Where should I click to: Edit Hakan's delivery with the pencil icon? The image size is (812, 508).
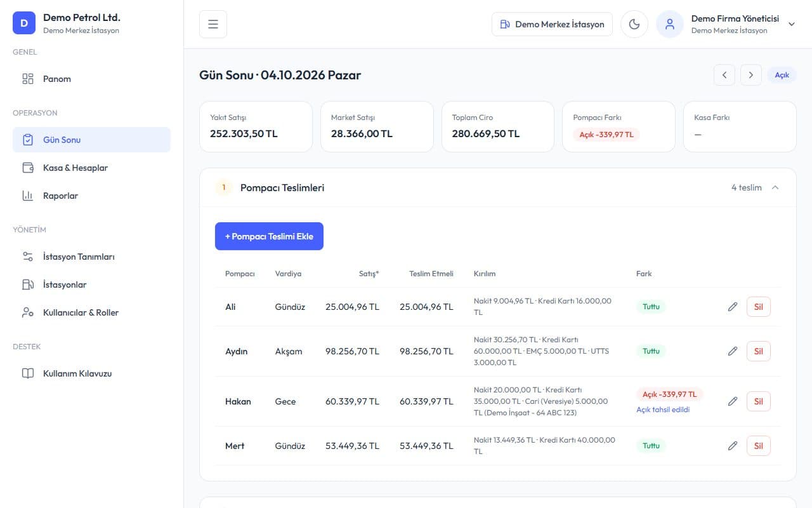[733, 401]
